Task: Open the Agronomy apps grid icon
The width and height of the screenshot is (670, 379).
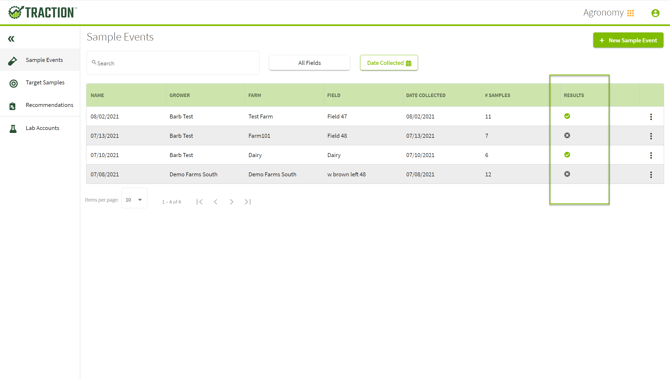Action: [x=630, y=13]
